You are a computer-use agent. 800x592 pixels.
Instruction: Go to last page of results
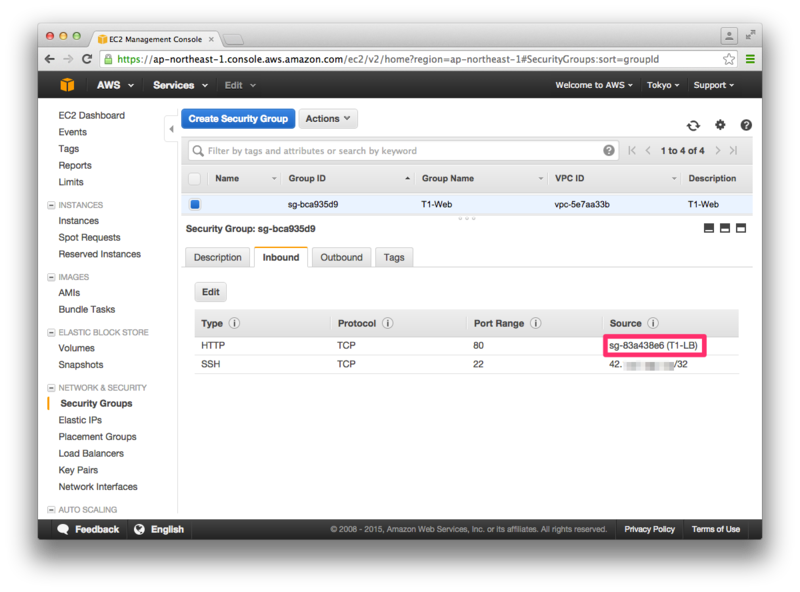click(x=733, y=151)
